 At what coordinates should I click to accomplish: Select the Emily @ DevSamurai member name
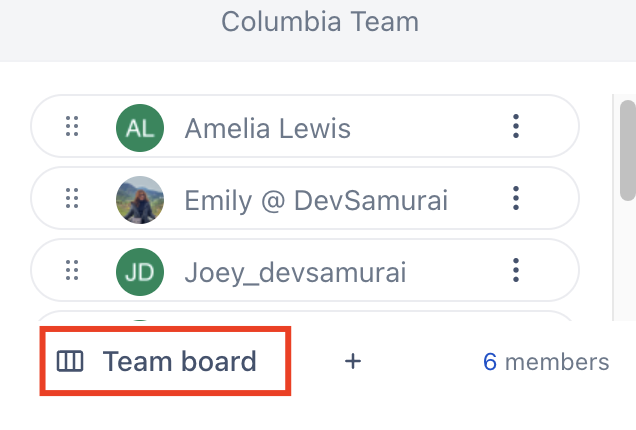(x=316, y=200)
